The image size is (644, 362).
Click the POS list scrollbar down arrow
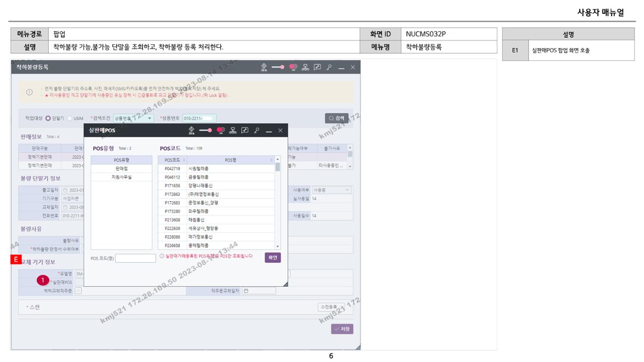(x=277, y=247)
